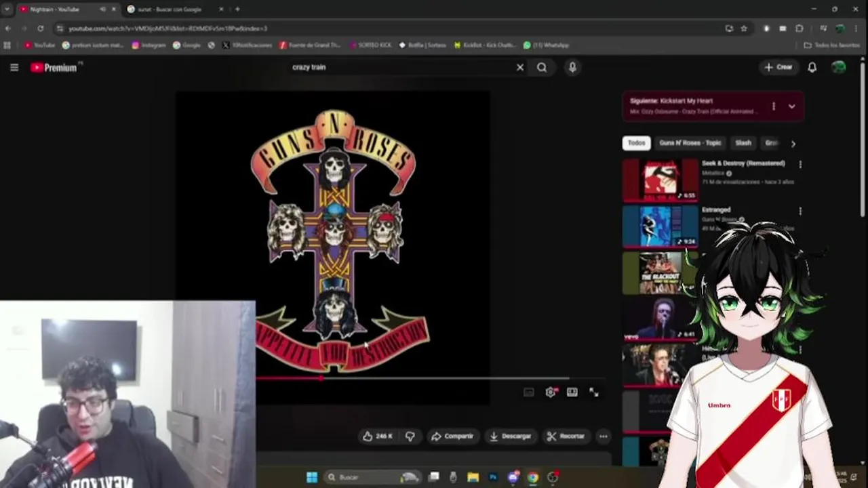Click the Compartir share button
The width and height of the screenshot is (868, 488).
[452, 436]
